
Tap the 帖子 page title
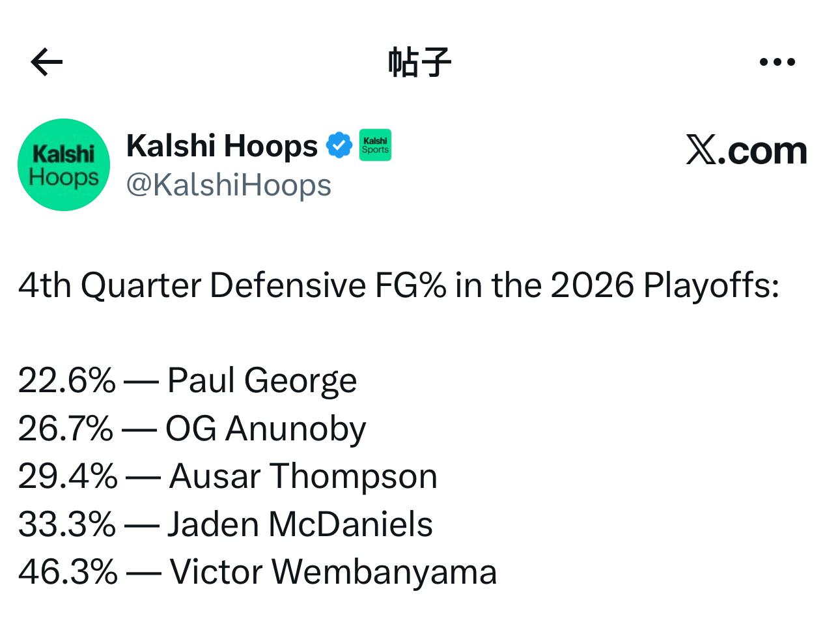point(420,62)
